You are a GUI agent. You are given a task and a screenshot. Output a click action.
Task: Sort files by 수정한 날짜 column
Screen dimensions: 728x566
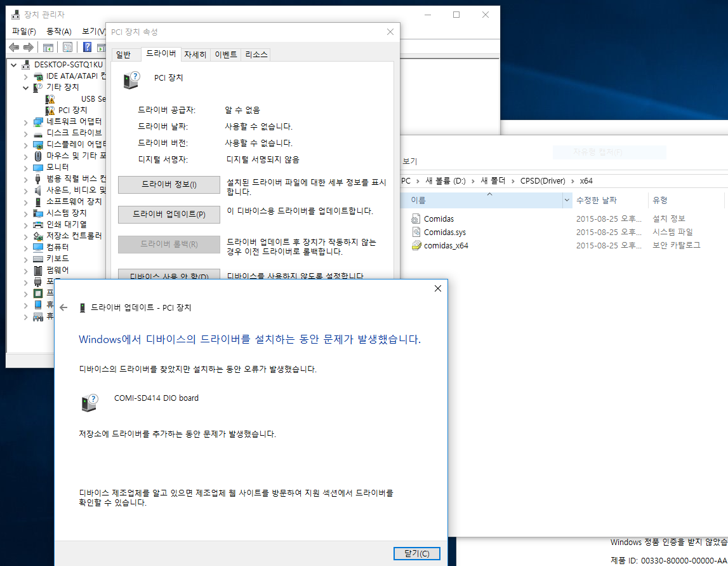tap(609, 200)
